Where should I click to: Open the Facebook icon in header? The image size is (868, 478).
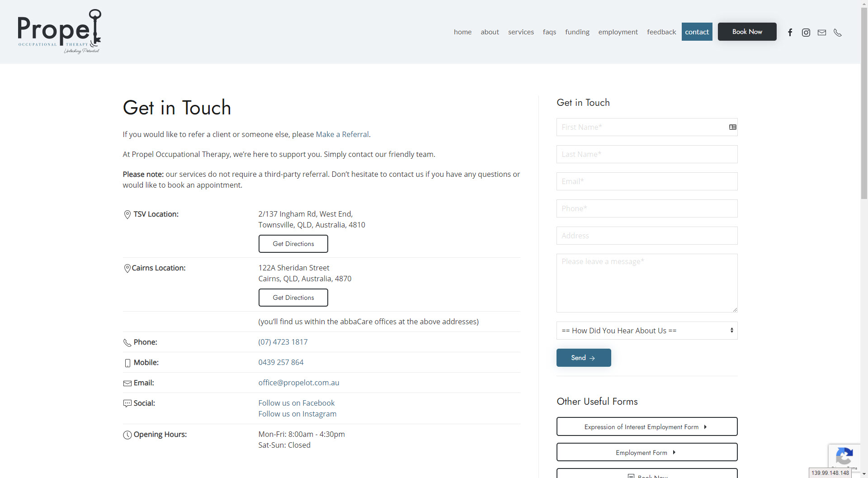(x=790, y=32)
